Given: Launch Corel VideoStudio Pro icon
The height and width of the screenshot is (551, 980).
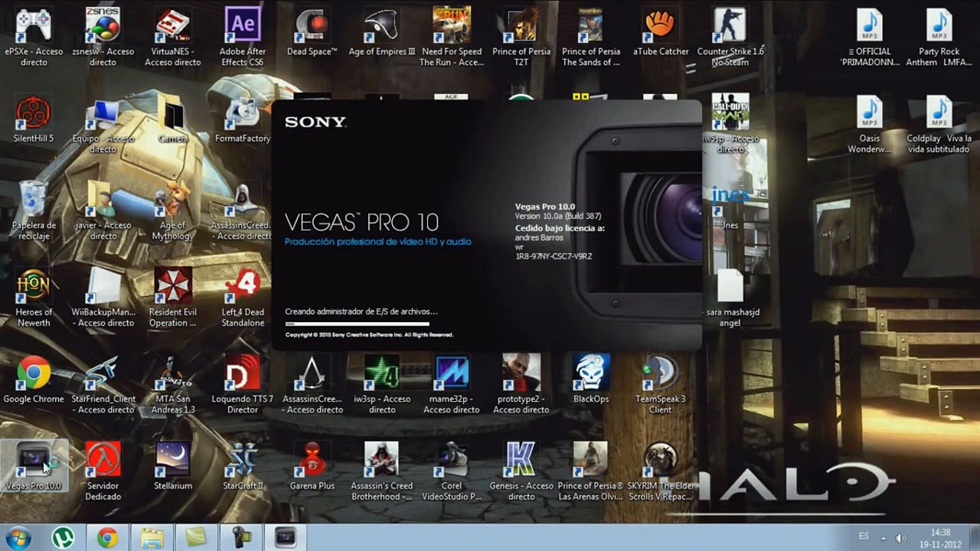Looking at the screenshot, I should pos(452,470).
